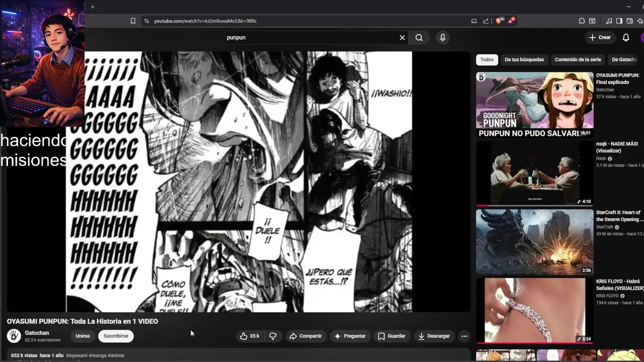644x362 pixels.
Task: Open Brave Rewards triangle icon
Action: pos(512,21)
